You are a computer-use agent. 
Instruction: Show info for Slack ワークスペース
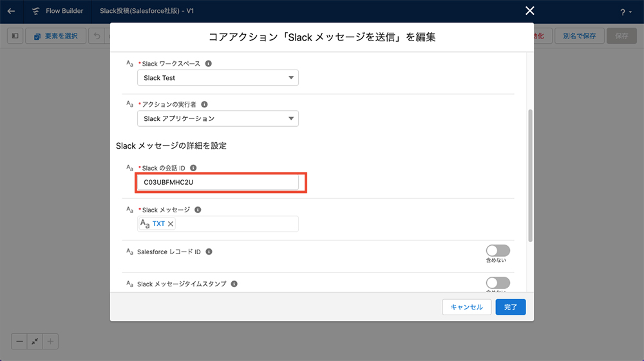coord(208,64)
